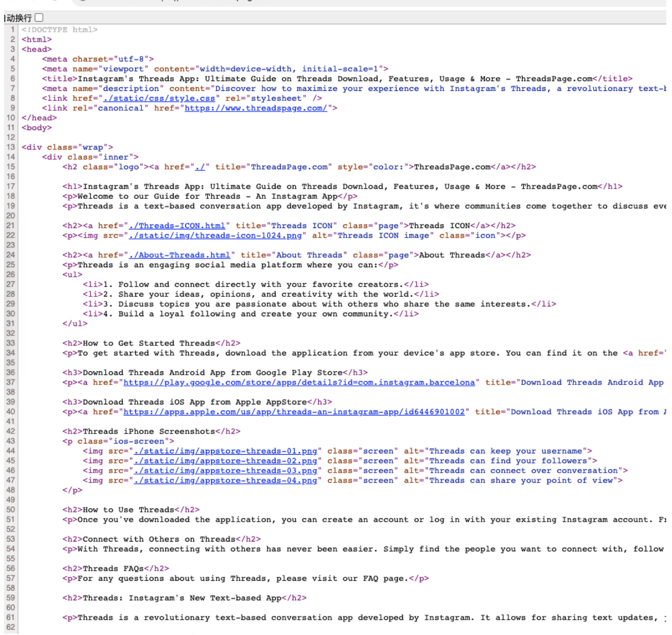Click "For any questions about using Threads" paragraph

tap(246, 579)
